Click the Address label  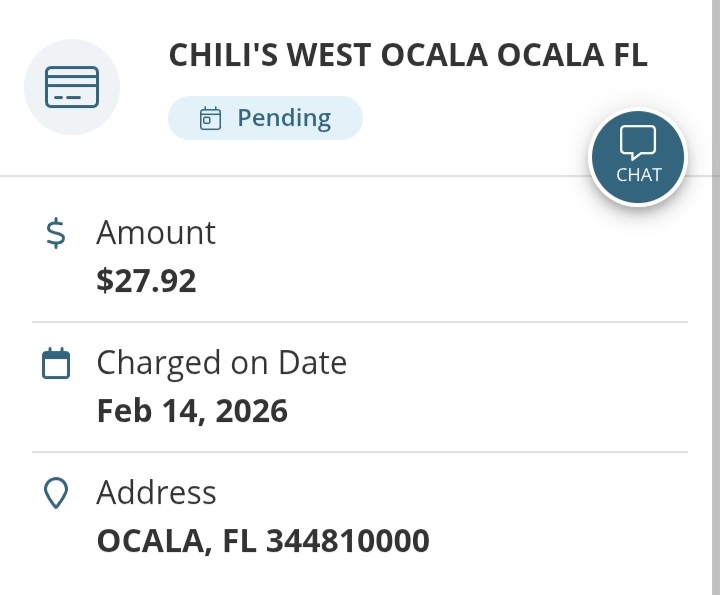pos(156,492)
